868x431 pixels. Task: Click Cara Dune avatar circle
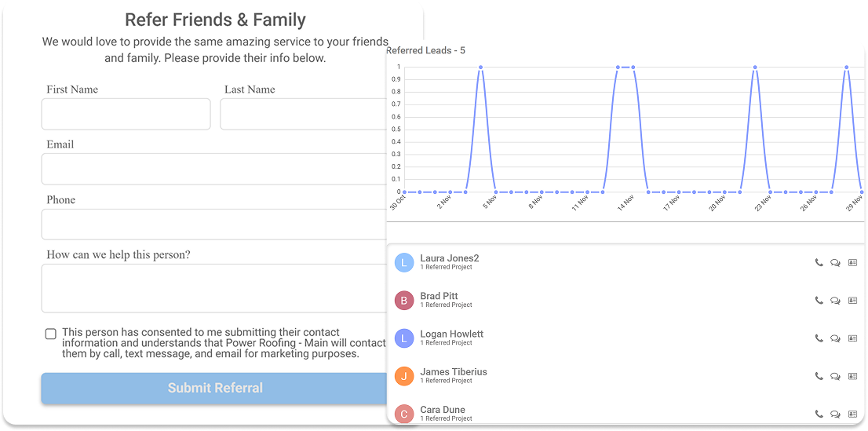[404, 414]
